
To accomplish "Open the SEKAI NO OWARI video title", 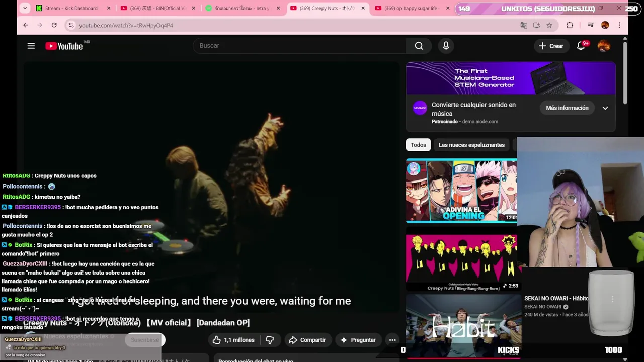I will point(556,298).
